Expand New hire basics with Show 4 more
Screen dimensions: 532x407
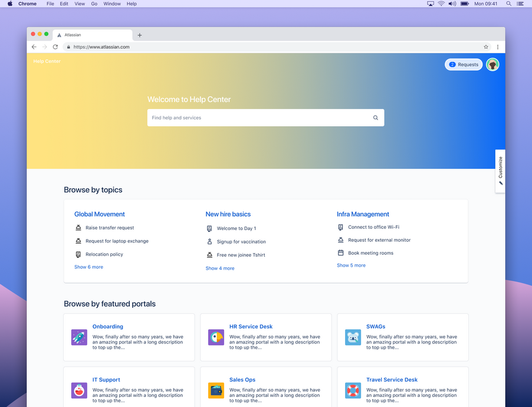click(x=220, y=268)
